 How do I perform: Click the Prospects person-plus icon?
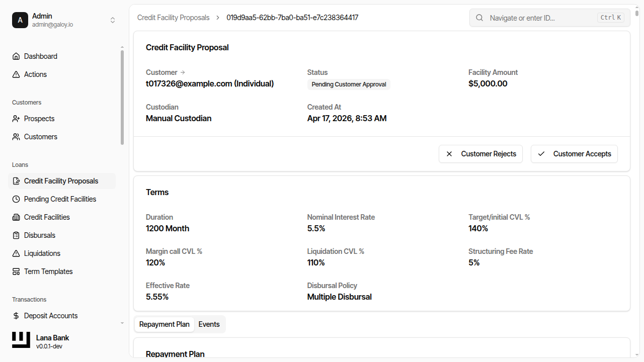pos(16,119)
